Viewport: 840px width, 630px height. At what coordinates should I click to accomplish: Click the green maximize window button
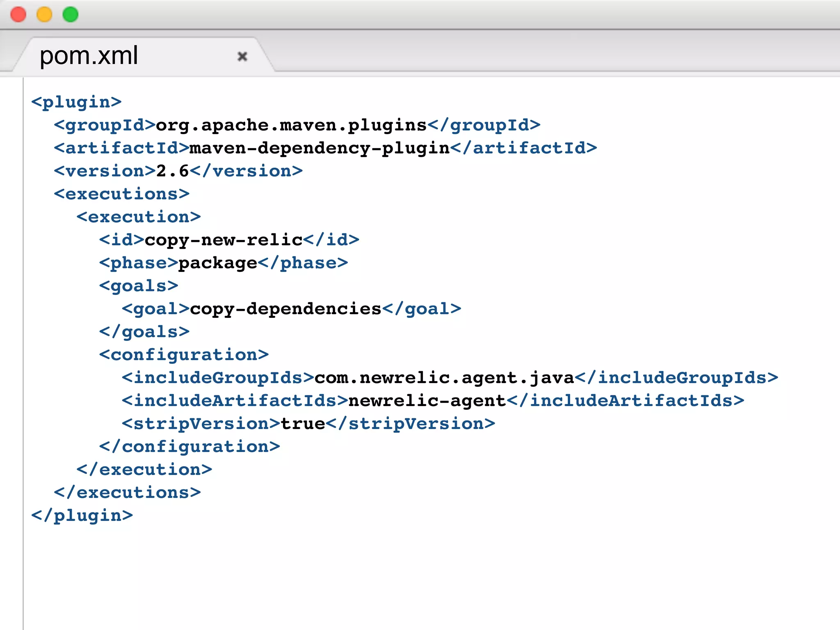[x=71, y=15]
